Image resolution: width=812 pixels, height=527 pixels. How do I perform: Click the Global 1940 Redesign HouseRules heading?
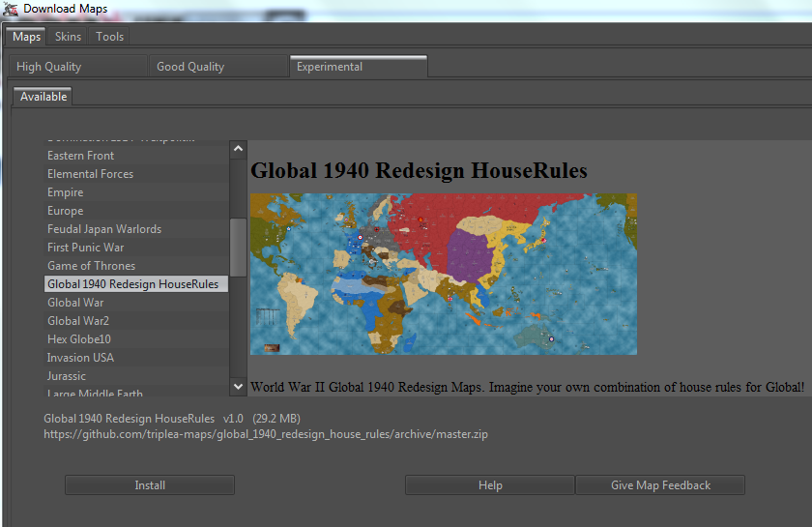tap(419, 170)
